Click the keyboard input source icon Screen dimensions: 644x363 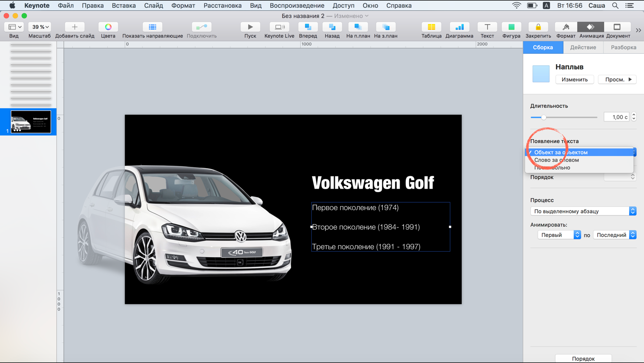(x=547, y=5)
